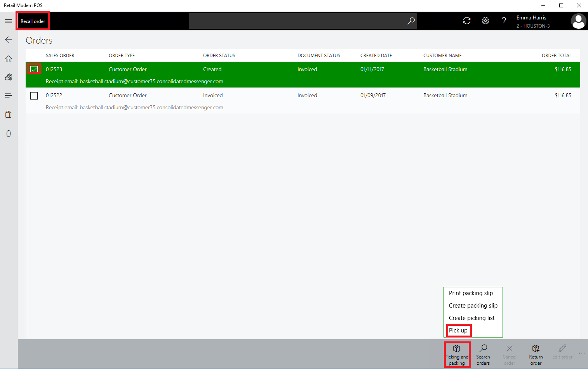The height and width of the screenshot is (369, 588).
Task: Click the Search orders button
Action: point(483,354)
